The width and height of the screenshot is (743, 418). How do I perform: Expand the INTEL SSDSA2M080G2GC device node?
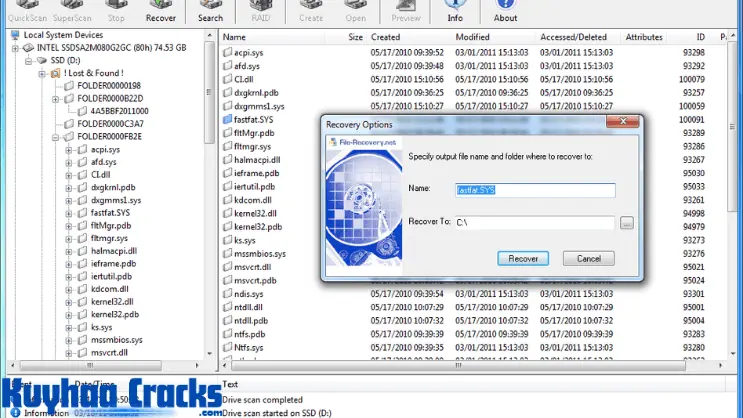[16, 47]
